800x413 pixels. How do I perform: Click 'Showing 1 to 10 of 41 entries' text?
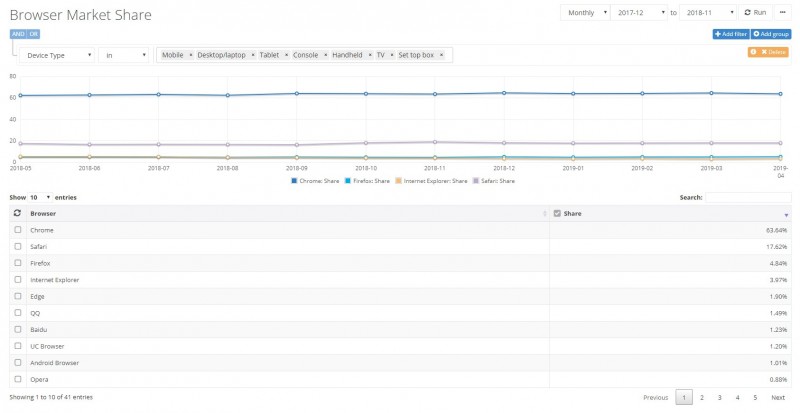(x=51, y=397)
